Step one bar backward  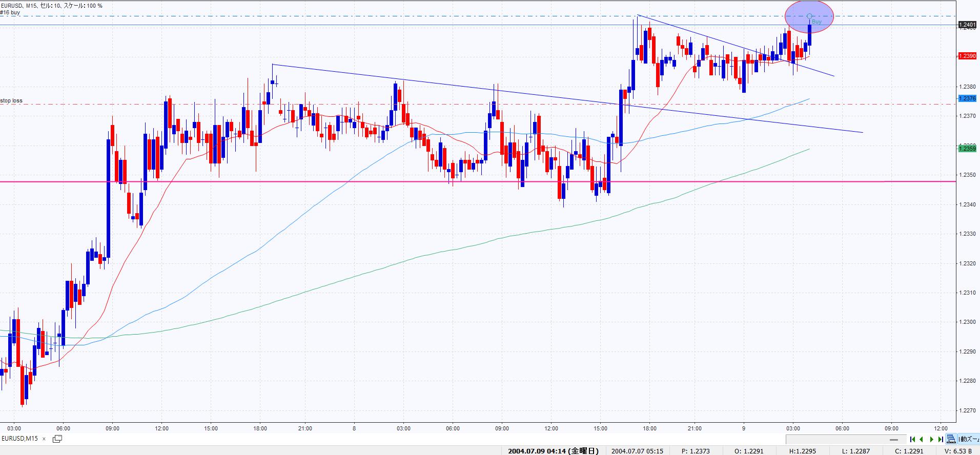922,439
